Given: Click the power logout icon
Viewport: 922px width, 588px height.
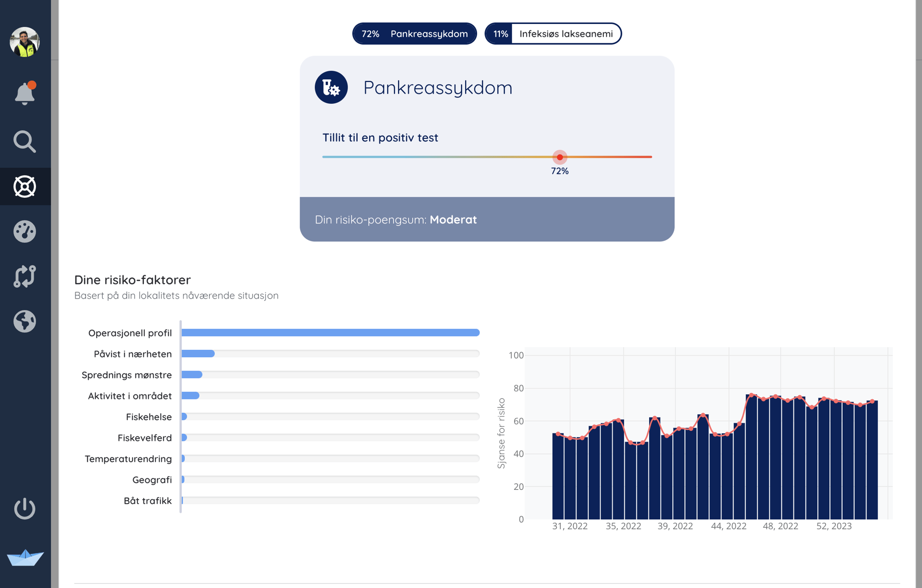Looking at the screenshot, I should pos(25,509).
